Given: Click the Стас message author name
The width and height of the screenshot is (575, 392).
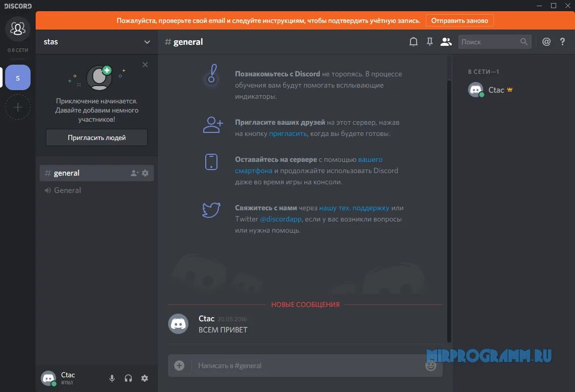Looking at the screenshot, I should [206, 319].
